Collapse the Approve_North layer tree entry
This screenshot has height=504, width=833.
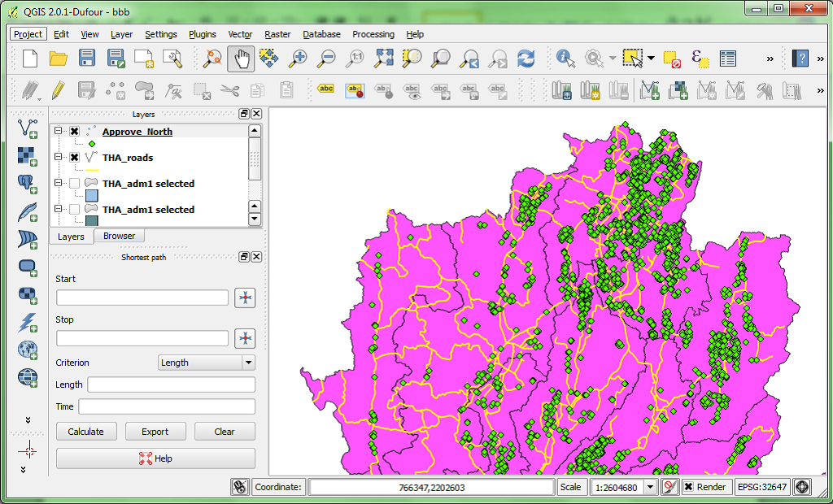(x=57, y=131)
